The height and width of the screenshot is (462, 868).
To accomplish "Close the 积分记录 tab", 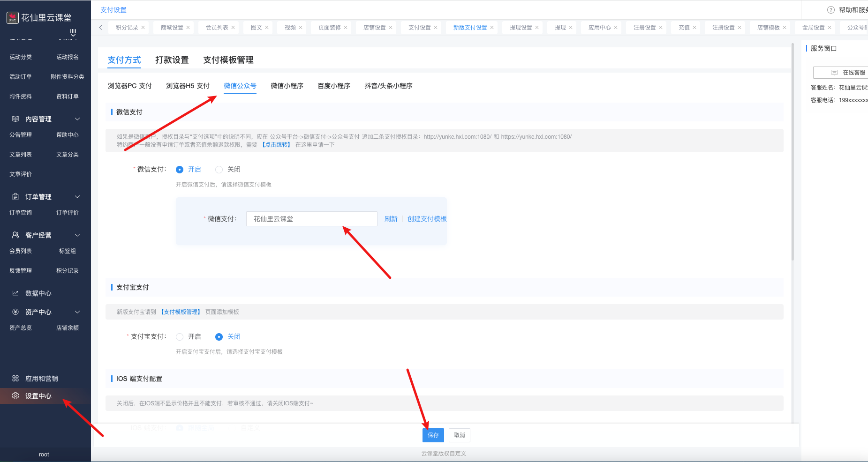I will [x=143, y=28].
